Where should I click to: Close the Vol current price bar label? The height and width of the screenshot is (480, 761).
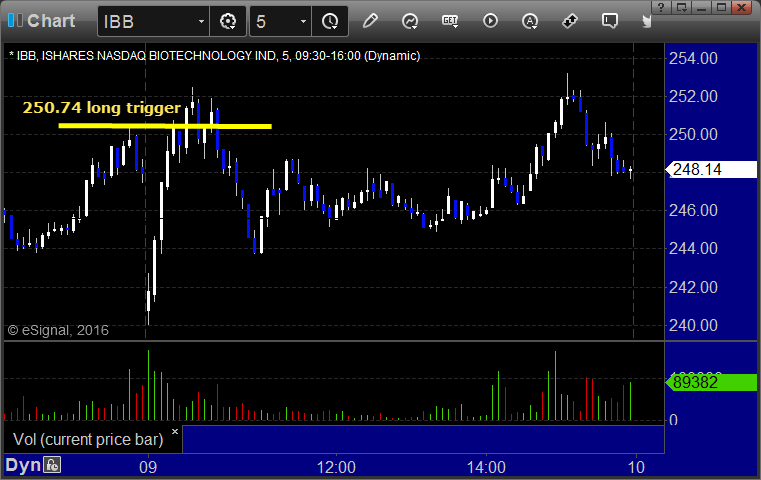coord(175,431)
